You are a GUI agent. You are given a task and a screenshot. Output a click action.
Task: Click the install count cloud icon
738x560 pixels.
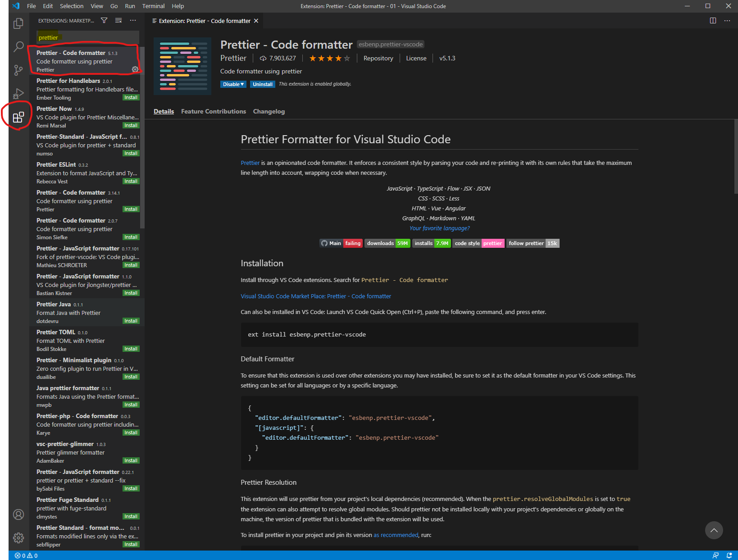coord(263,59)
